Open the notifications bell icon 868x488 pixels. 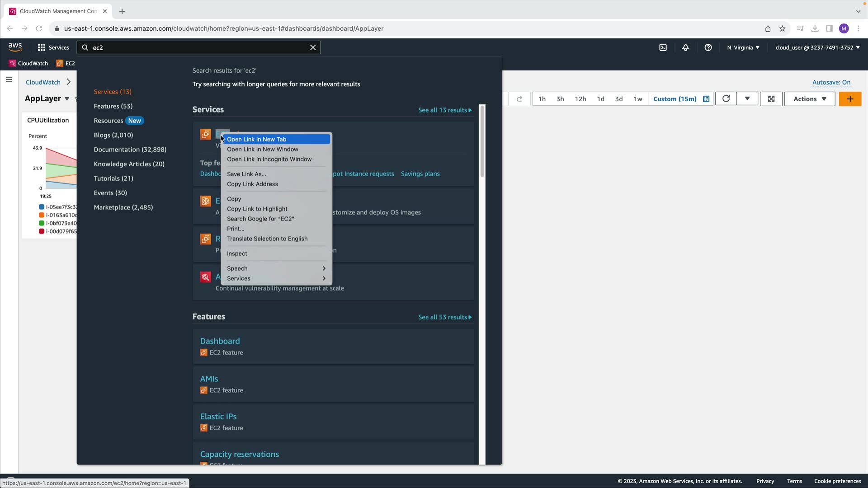click(x=685, y=47)
